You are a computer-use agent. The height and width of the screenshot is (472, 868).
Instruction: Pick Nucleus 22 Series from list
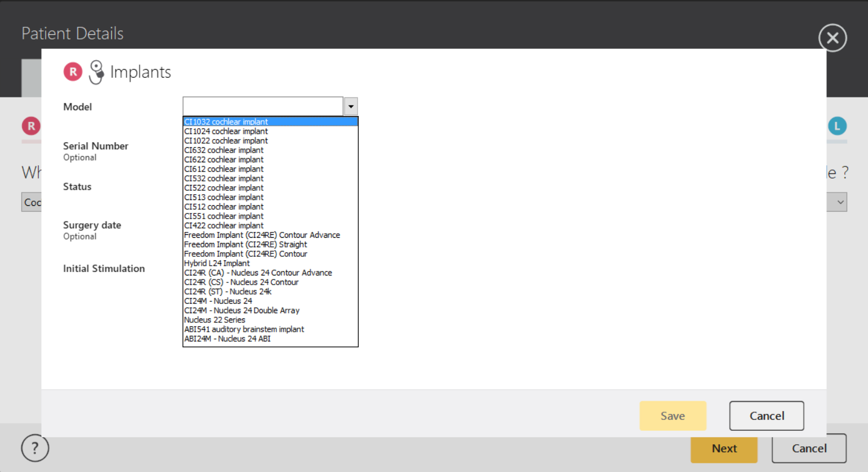(x=215, y=320)
